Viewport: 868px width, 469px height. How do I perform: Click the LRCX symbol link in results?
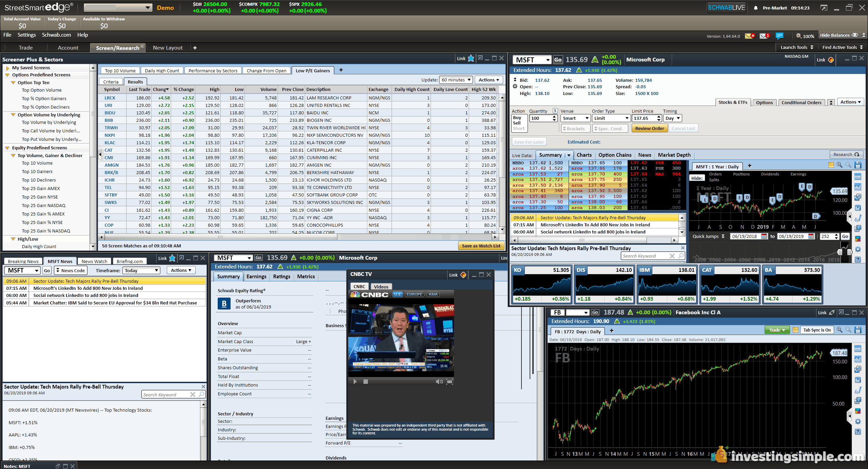click(110, 98)
